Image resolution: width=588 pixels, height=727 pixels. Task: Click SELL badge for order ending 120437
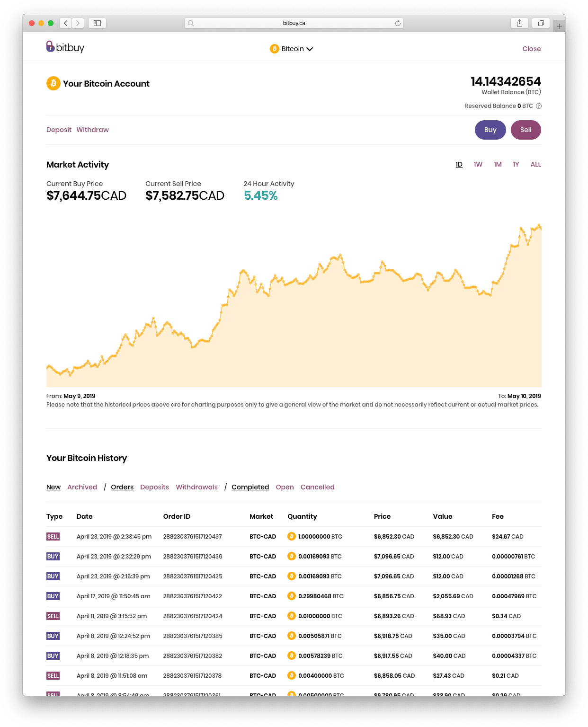coord(53,537)
